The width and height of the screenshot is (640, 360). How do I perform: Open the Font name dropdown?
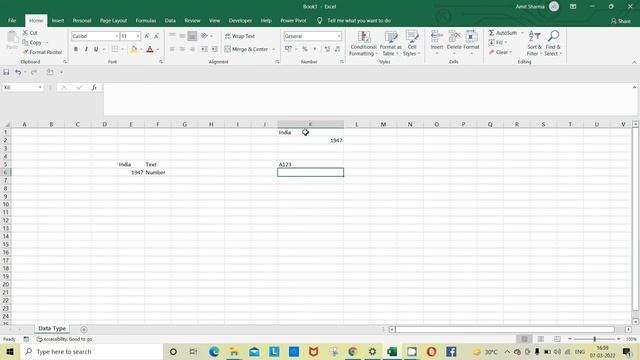[x=116, y=36]
